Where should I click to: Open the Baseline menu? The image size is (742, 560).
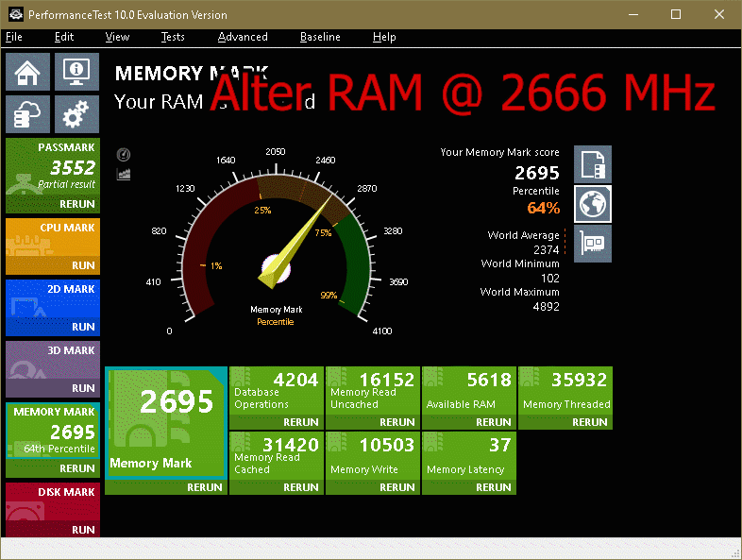(x=320, y=37)
